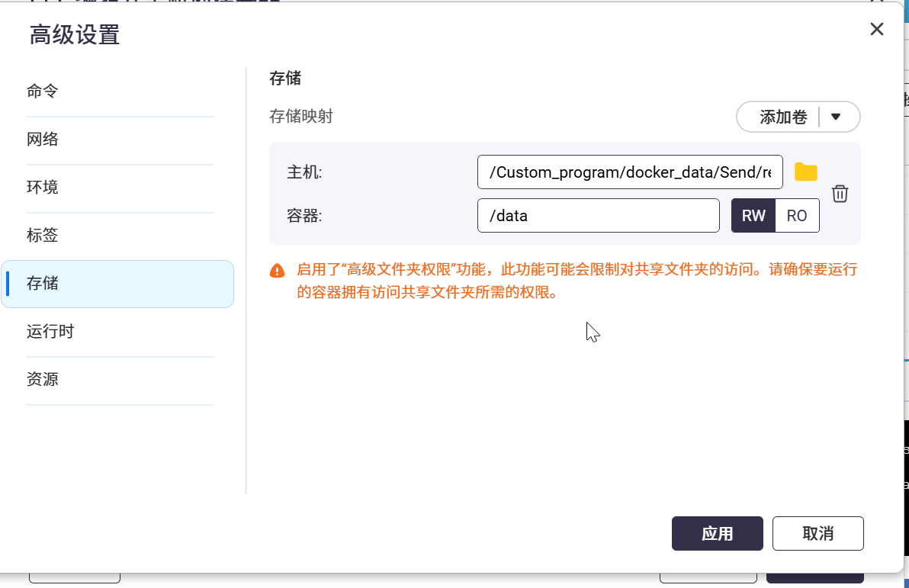Open the 网络 settings tab
This screenshot has width=909, height=588.
[120, 140]
